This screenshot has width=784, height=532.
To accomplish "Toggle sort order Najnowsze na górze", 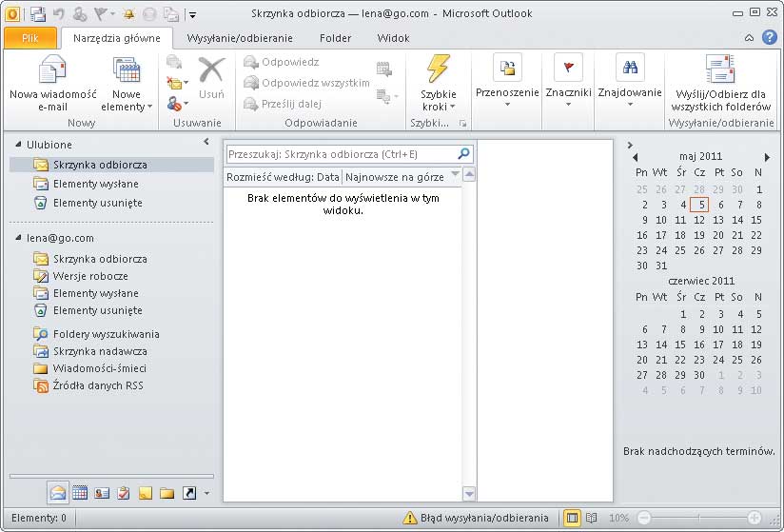I will pos(394,176).
